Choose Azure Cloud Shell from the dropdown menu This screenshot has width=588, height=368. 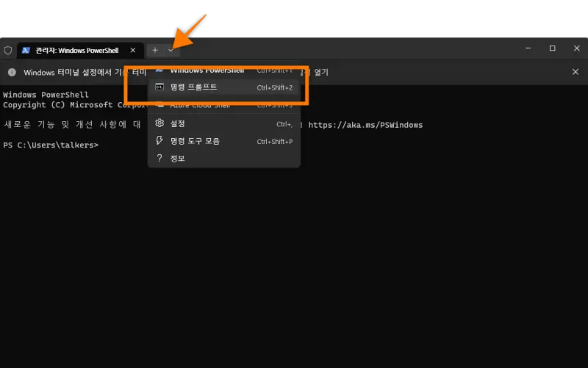224,105
